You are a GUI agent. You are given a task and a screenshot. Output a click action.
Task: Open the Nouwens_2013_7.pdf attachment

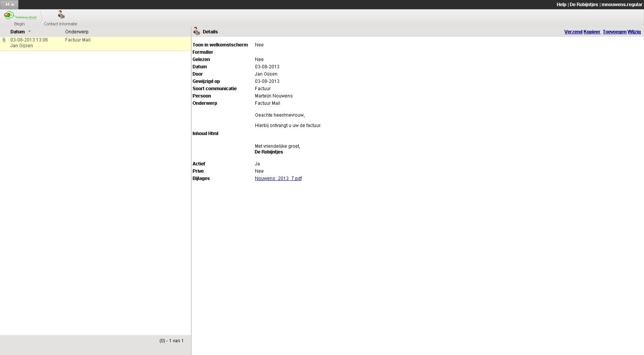pos(278,178)
